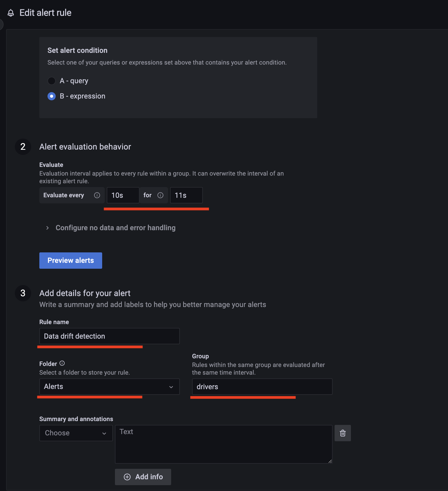Click the Evaluate every 10s field
Screen dimensions: 448x491
coord(123,195)
